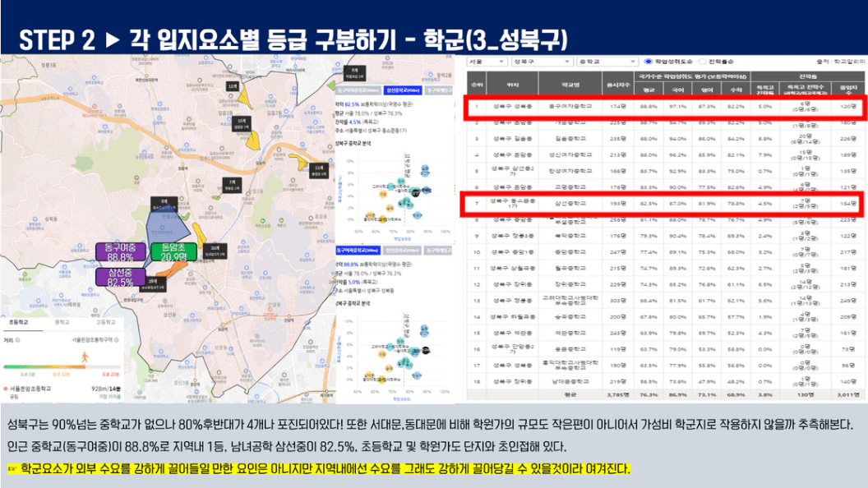Click the walking person icon on distance bar

click(85, 357)
